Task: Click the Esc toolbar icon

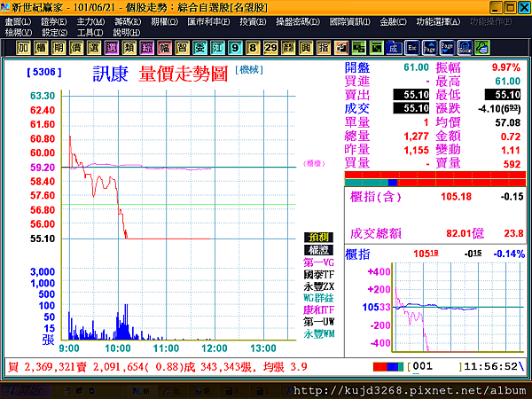Action: (412, 48)
